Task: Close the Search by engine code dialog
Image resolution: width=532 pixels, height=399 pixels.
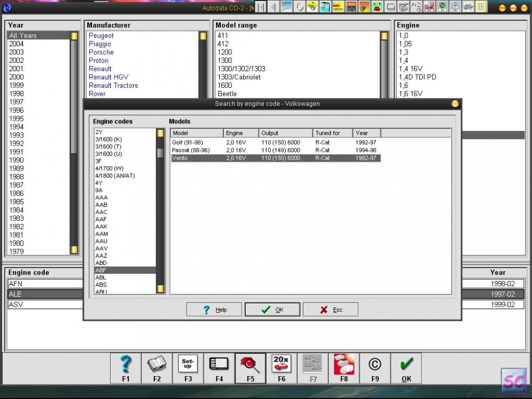Action: pos(455,104)
